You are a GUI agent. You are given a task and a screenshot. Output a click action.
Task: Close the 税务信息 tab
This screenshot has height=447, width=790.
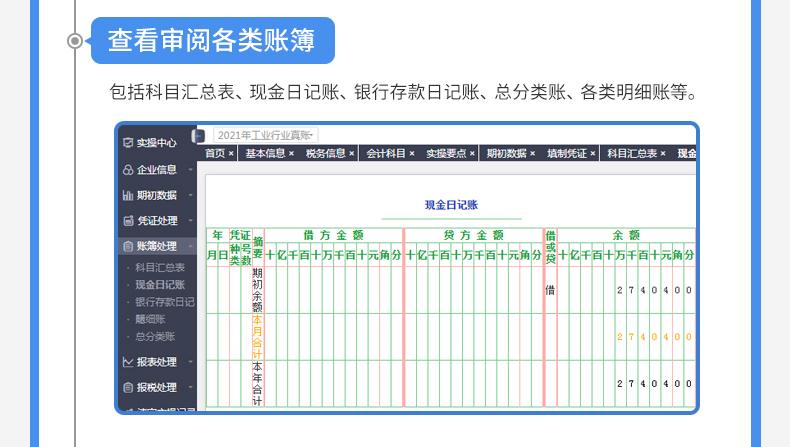(352, 154)
